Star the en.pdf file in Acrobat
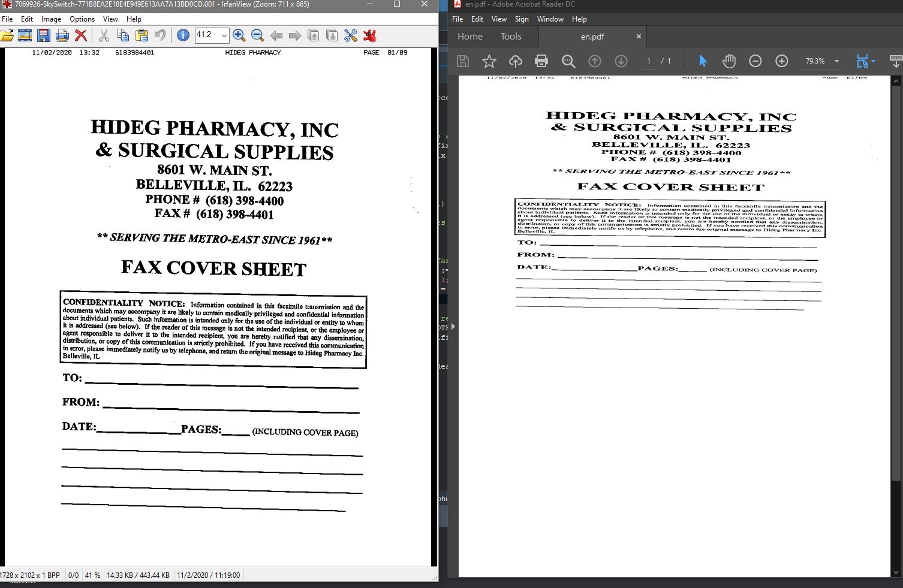 [489, 61]
